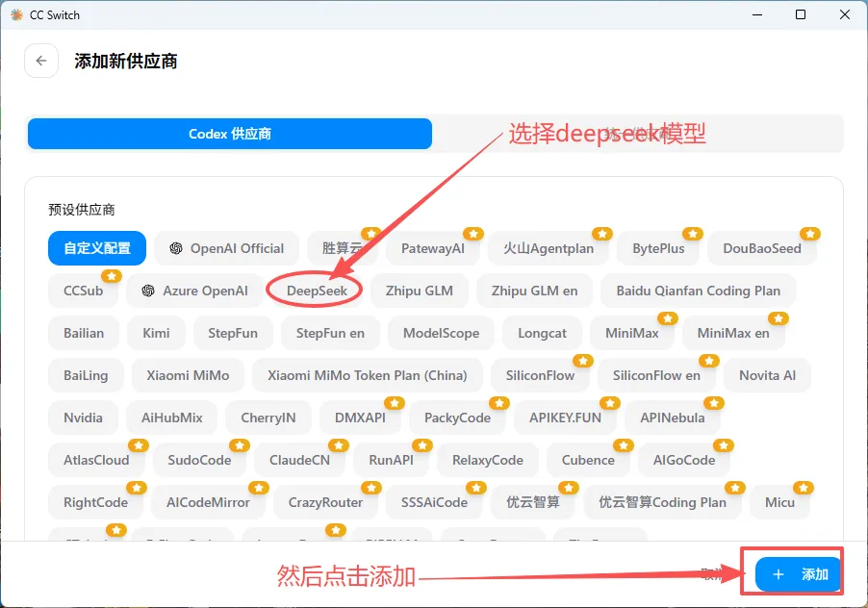
Task: Choose the OpenAI Official preset
Action: pos(227,248)
